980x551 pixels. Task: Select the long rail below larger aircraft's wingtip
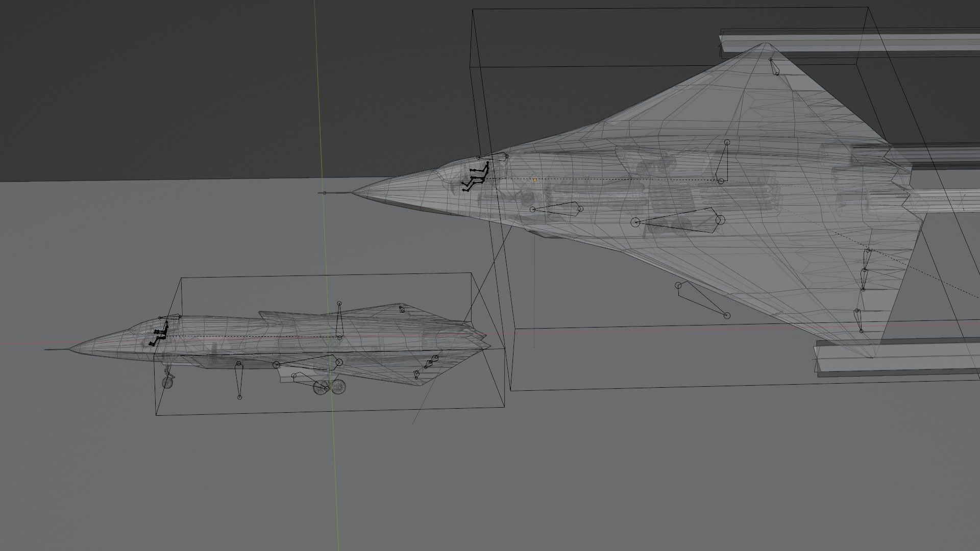896,358
